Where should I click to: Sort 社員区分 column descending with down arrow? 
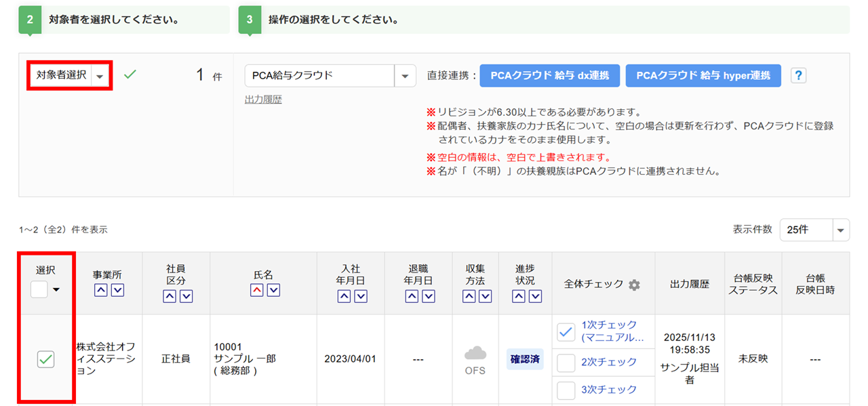(x=186, y=296)
